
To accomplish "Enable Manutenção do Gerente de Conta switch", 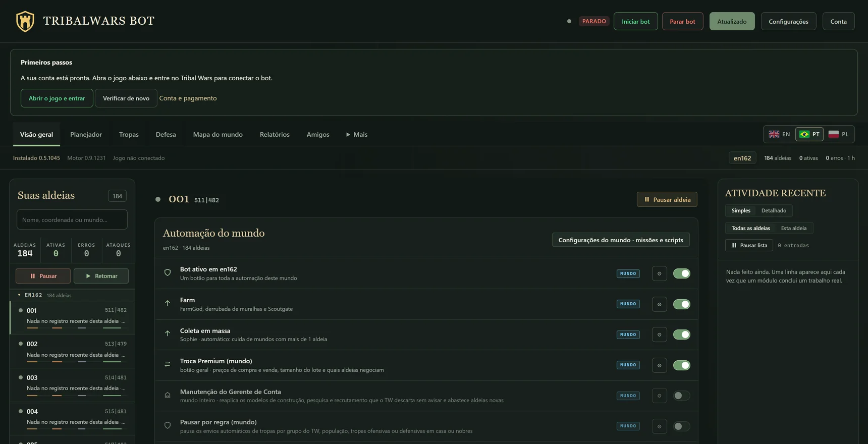I will click(681, 396).
